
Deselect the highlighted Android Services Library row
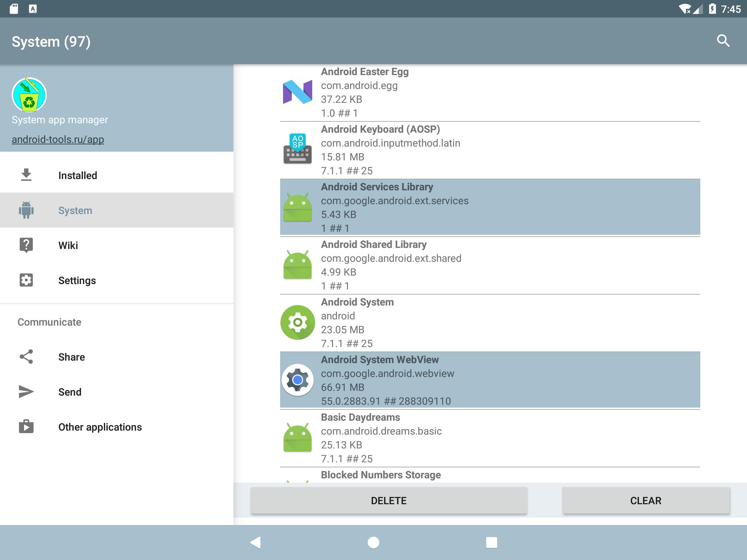490,207
